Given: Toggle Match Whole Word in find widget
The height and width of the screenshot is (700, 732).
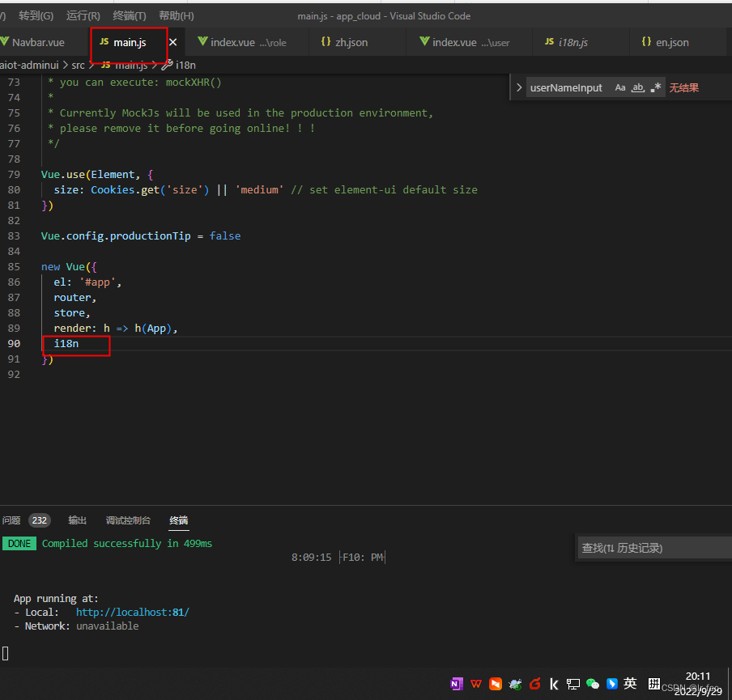Looking at the screenshot, I should [638, 87].
